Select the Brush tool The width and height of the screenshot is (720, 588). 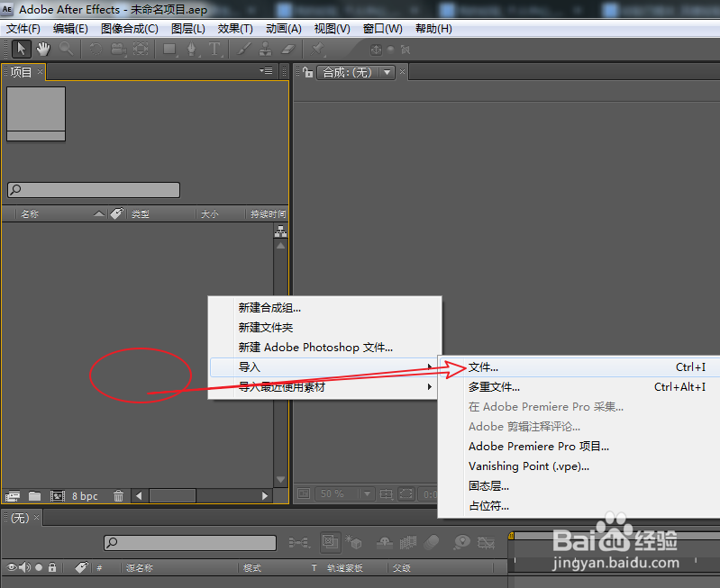(x=244, y=49)
